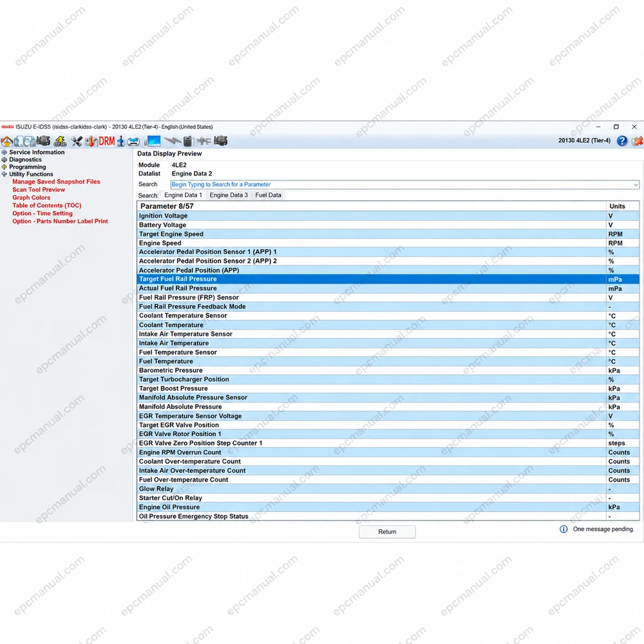Screen dimensions: 644x644
Task: Select the Barometric Pressure row
Action: pos(388,370)
